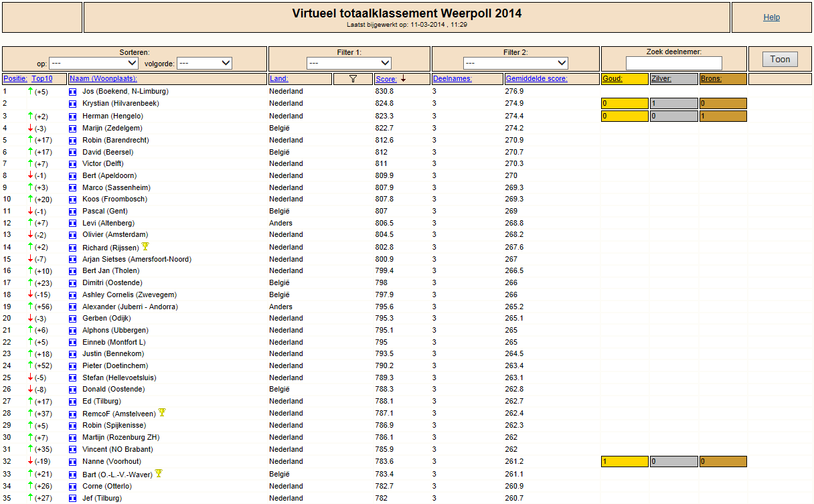Sort by Gemiddelde score column header
This screenshot has height=504, width=814.
click(536, 79)
